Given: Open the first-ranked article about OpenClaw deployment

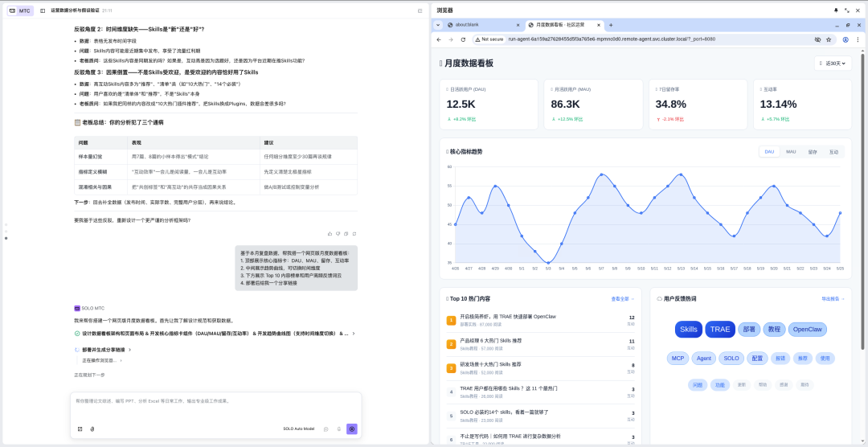Looking at the screenshot, I should (508, 316).
